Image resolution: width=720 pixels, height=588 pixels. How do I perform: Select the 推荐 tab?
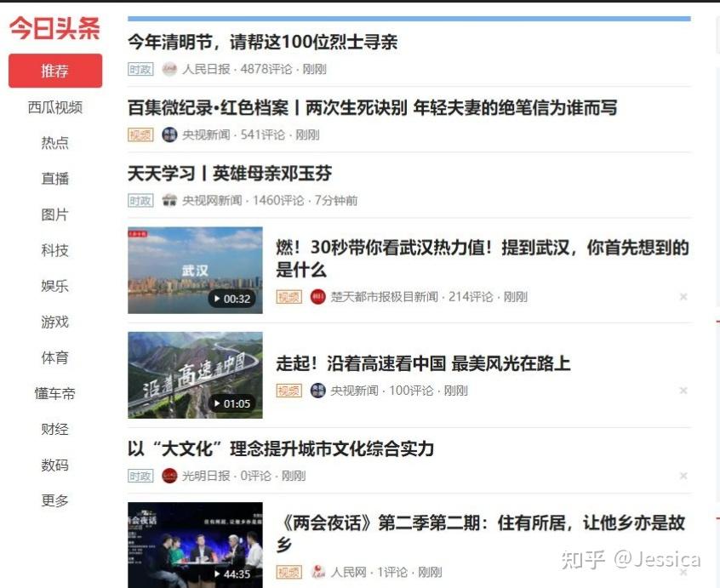point(55,71)
